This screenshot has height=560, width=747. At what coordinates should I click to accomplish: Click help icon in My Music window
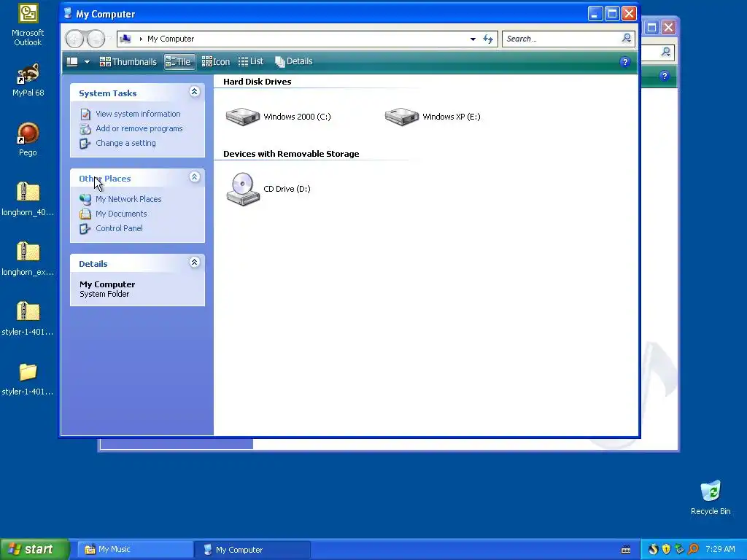[x=664, y=76]
